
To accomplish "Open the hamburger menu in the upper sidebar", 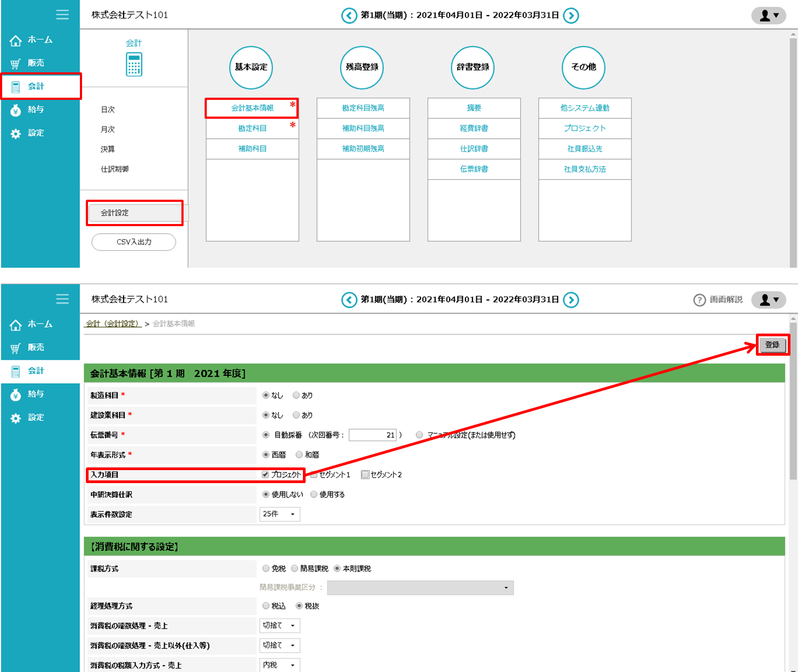I will point(63,15).
